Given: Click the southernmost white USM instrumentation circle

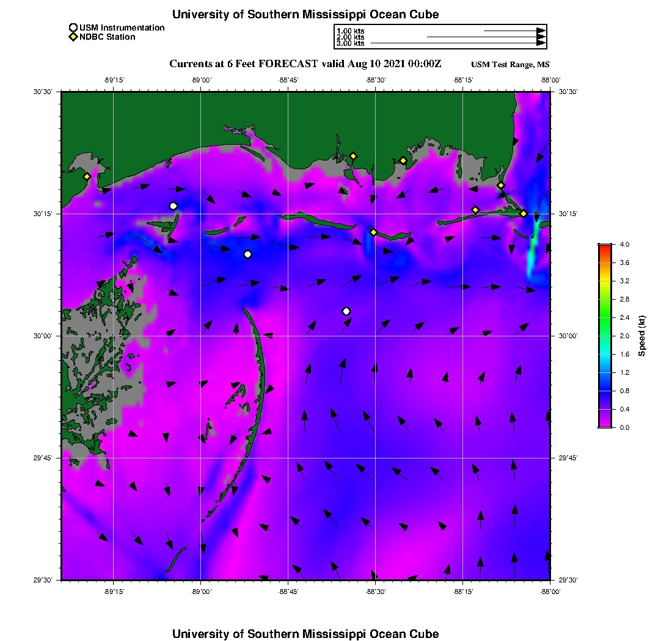Looking at the screenshot, I should tap(346, 311).
